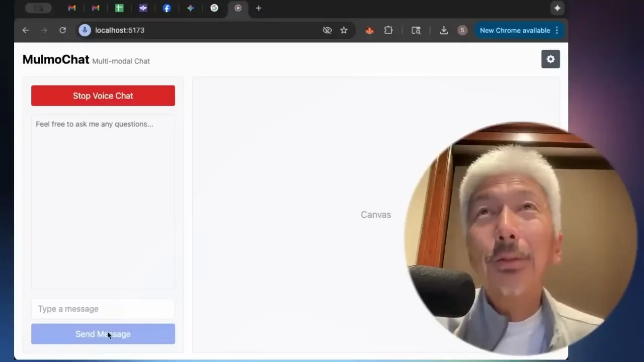Go back with the browser back arrow
The height and width of the screenshot is (362, 644).
click(26, 30)
